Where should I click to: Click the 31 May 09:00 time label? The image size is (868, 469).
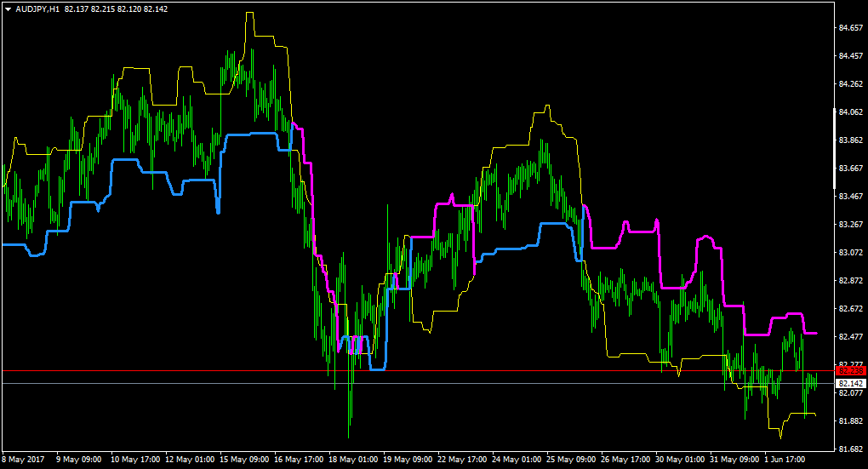click(x=734, y=460)
